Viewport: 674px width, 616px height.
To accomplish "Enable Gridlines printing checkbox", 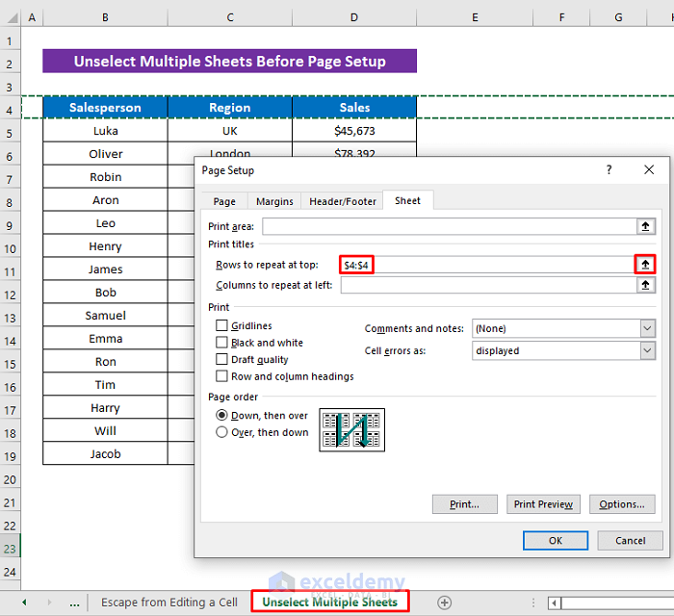I will pos(221,325).
